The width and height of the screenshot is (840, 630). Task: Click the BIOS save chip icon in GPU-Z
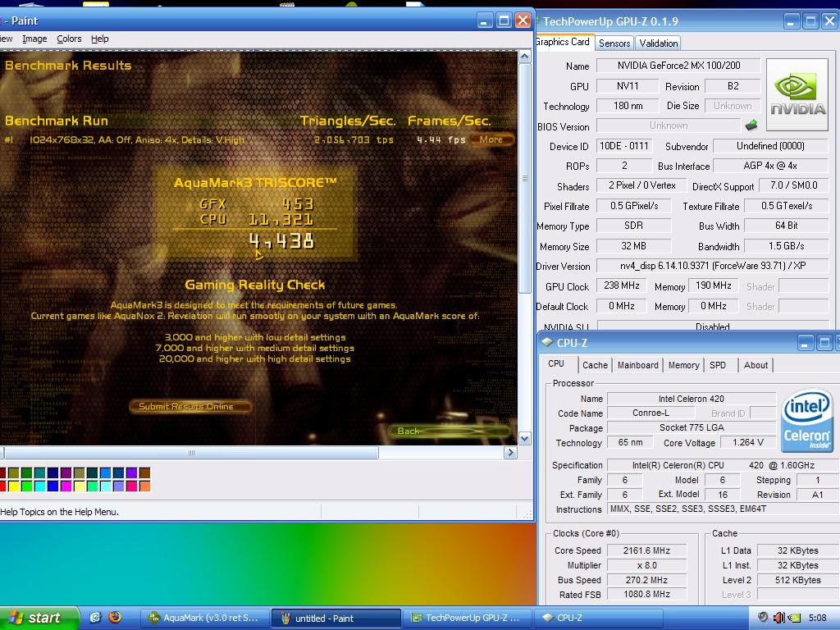[751, 126]
